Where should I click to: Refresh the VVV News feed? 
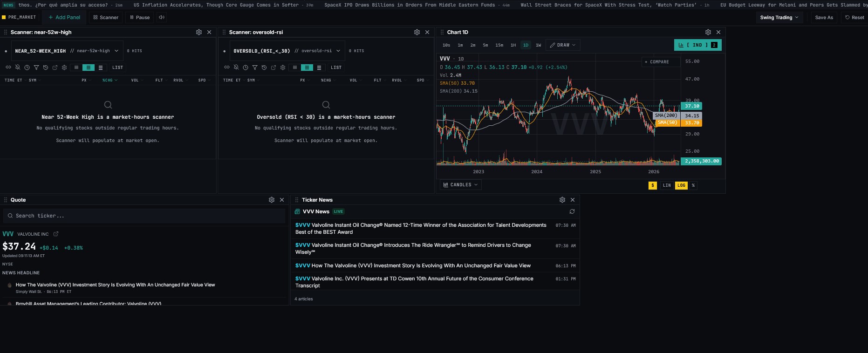click(572, 211)
